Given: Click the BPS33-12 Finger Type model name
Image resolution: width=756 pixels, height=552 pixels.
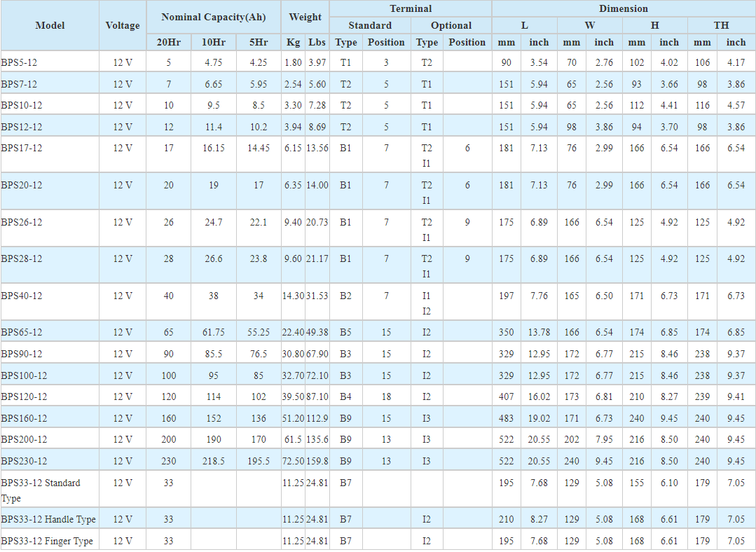Looking at the screenshot, I should 47,541.
